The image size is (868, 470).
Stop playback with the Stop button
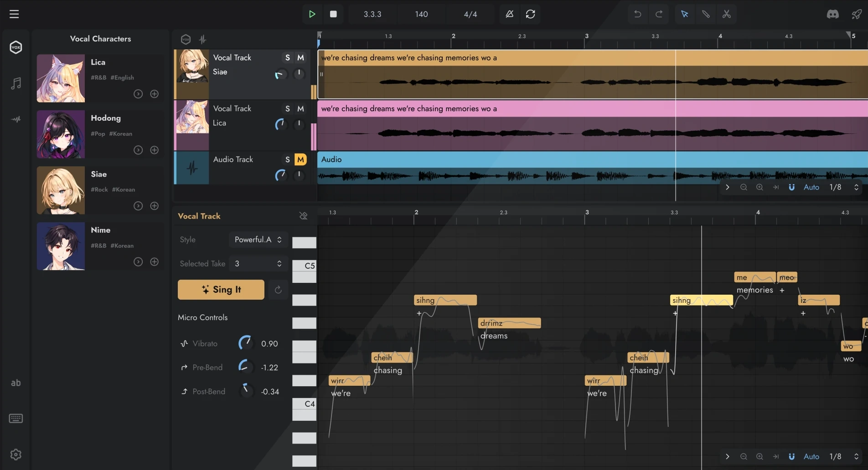[333, 14]
